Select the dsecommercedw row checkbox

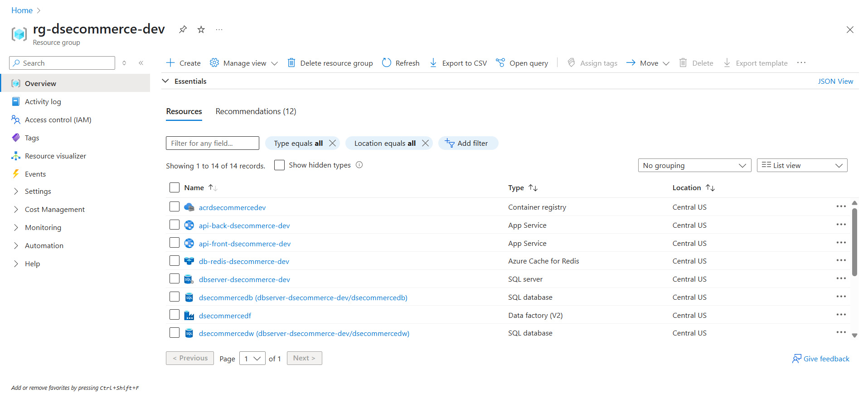(x=175, y=333)
